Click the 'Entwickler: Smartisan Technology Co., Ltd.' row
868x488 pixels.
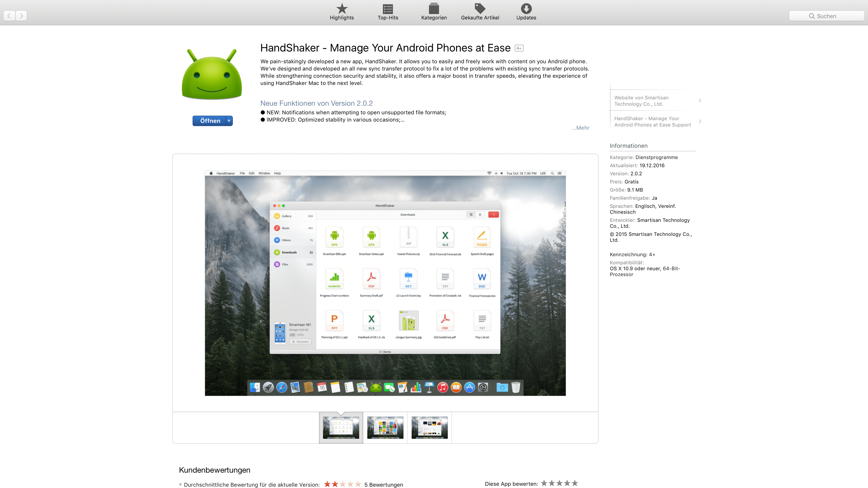(650, 223)
